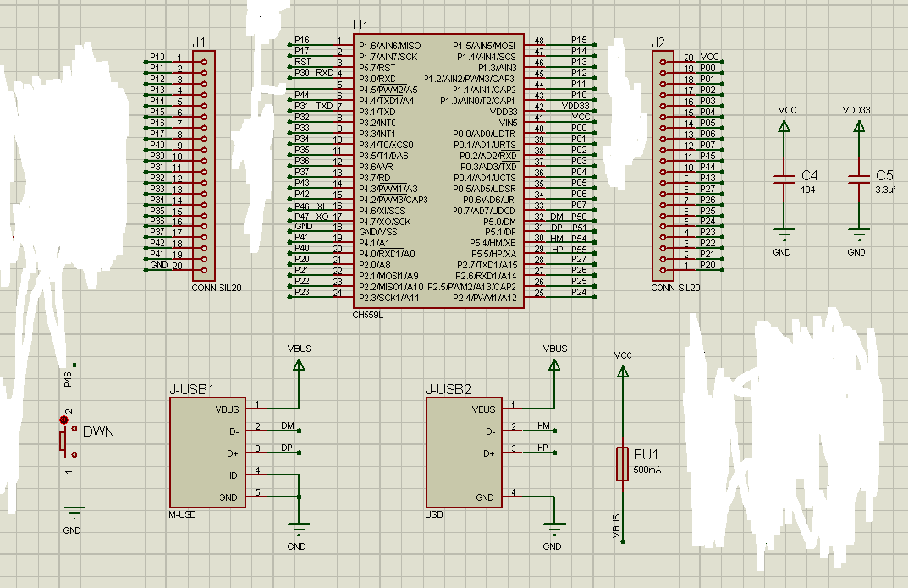The height and width of the screenshot is (588, 908).
Task: Select the VBUS power arrow above J-USB1
Action: point(298,365)
